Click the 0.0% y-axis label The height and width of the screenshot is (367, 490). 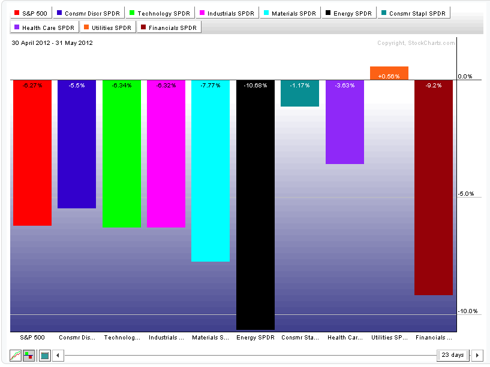tap(465, 76)
